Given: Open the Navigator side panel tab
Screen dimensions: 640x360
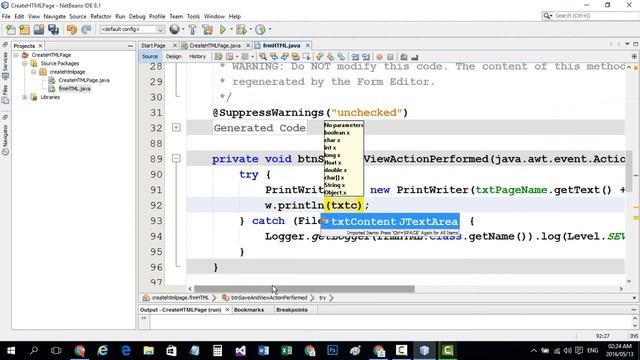Looking at the screenshot, I should point(5,140).
